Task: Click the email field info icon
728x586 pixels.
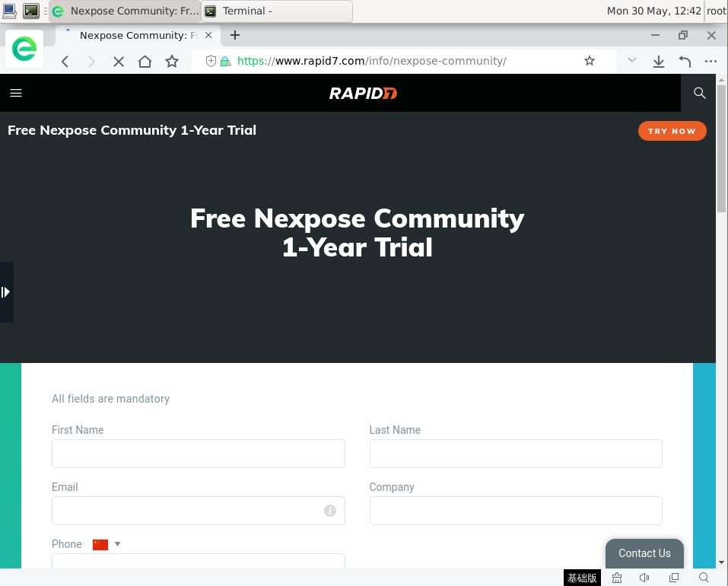Action: [x=329, y=511]
